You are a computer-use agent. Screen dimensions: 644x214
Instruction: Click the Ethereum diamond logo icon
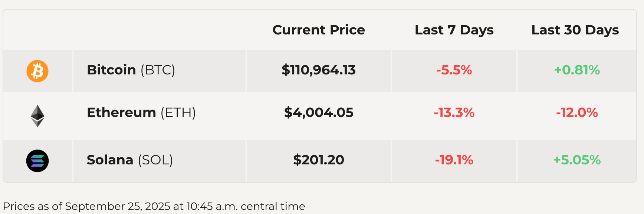[x=37, y=116]
